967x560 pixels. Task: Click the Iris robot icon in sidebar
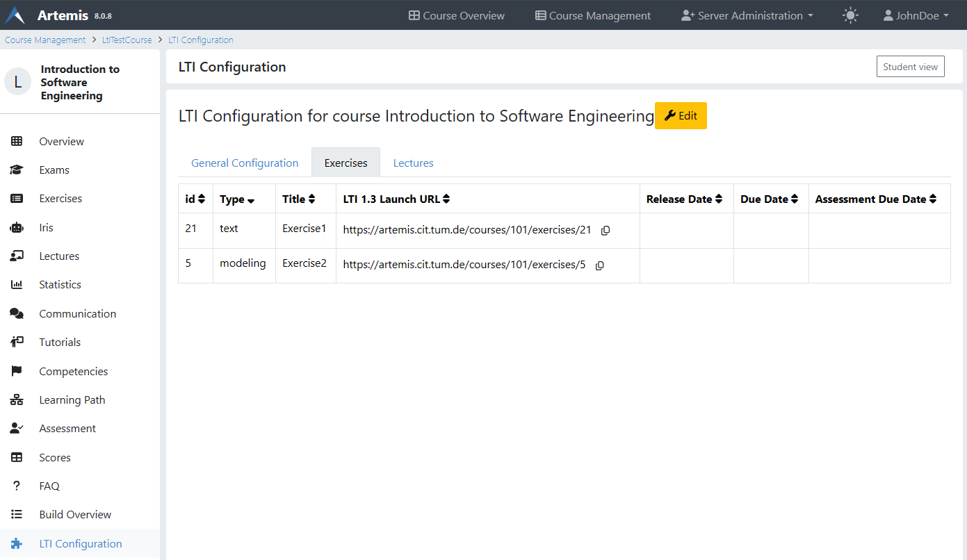[x=17, y=227]
